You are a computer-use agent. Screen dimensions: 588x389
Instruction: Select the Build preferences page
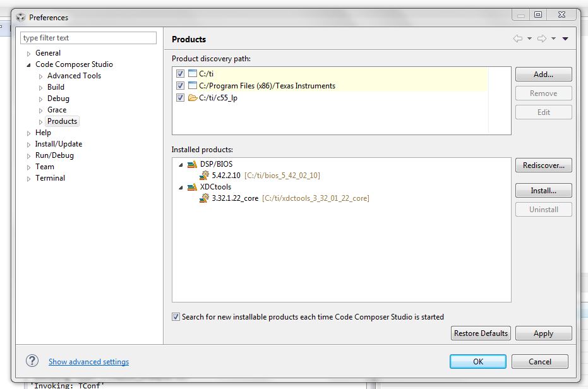pyautogui.click(x=56, y=87)
